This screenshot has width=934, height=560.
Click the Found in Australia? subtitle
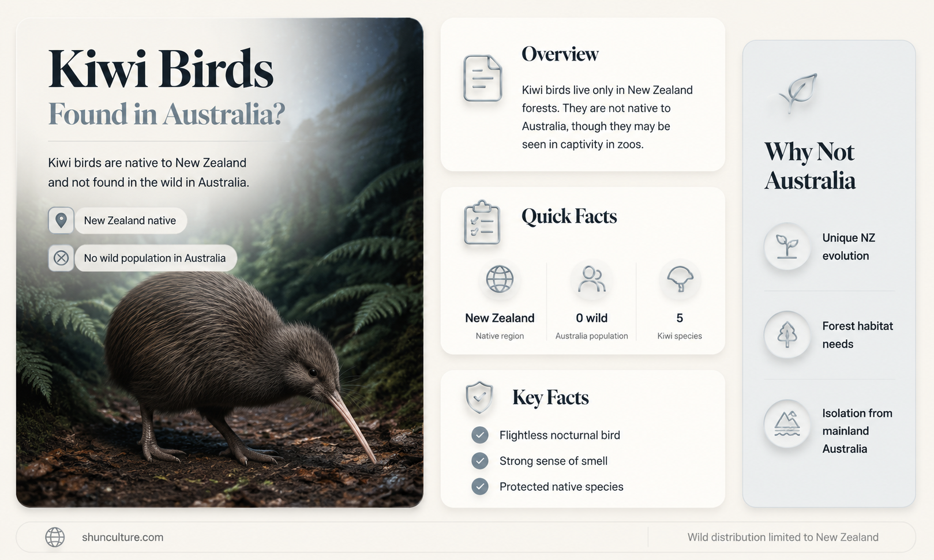(167, 114)
